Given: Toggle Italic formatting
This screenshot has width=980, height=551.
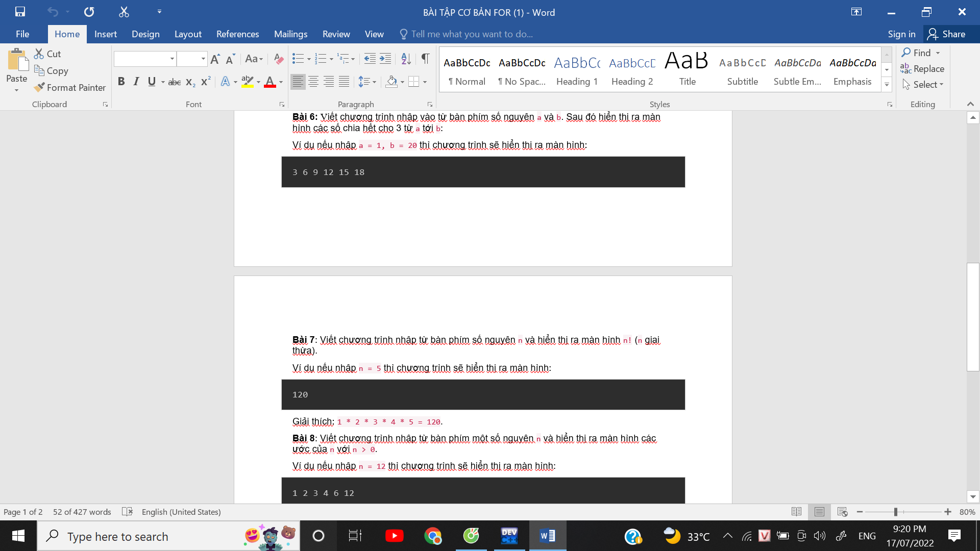Looking at the screenshot, I should click(136, 82).
